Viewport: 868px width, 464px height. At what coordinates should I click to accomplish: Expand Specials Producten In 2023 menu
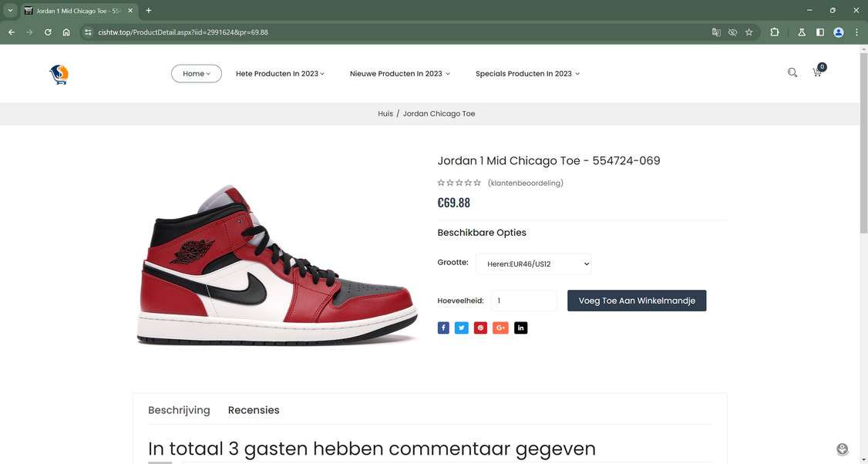click(x=527, y=74)
